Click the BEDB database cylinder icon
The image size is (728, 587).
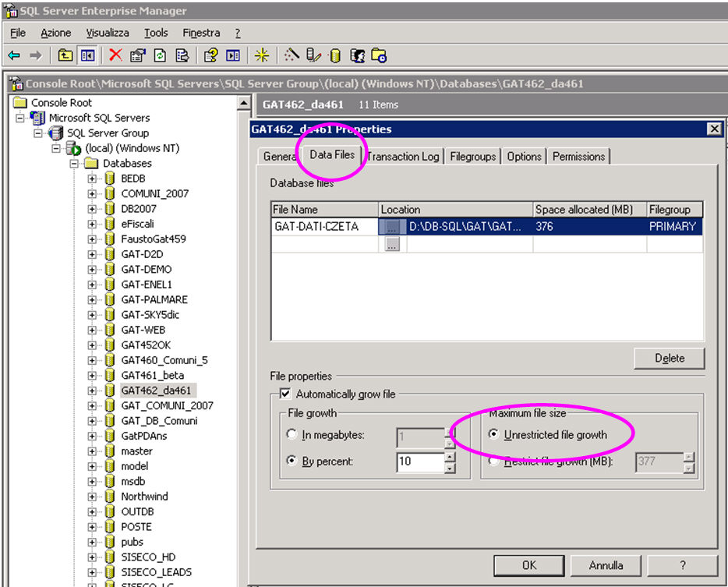pyautogui.click(x=110, y=179)
